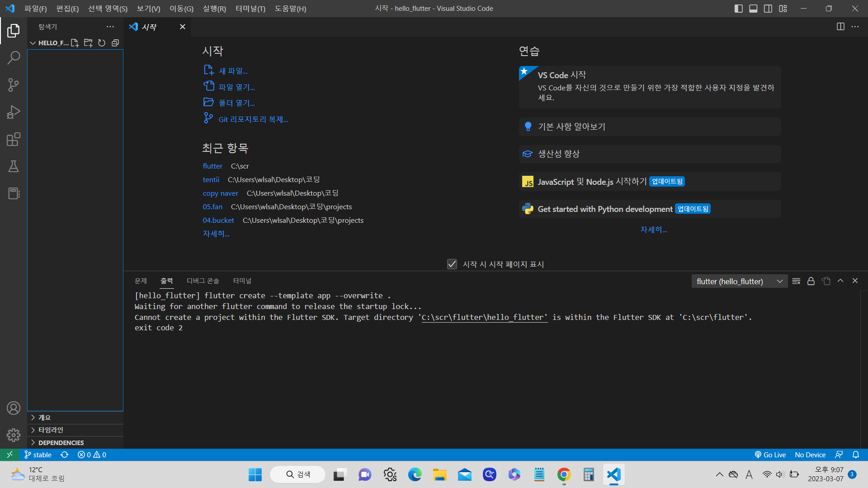
Task: Open the Accounts menu icon
Action: pyautogui.click(x=14, y=408)
